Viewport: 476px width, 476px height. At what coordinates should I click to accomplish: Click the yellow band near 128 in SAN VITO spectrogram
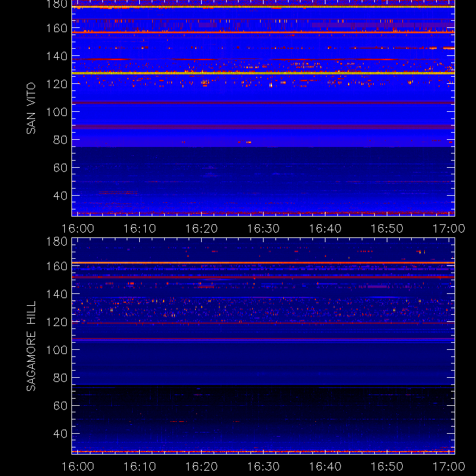263,73
